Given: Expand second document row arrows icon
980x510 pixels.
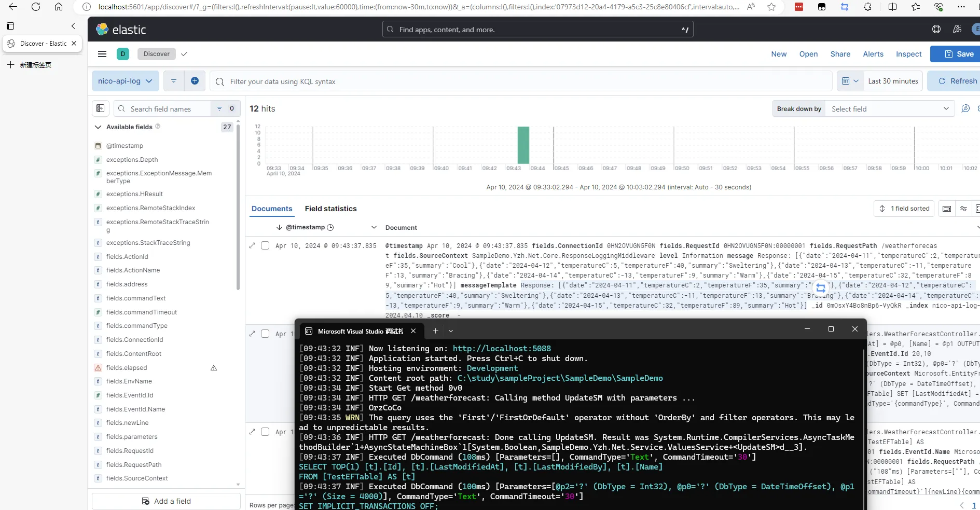Looking at the screenshot, I should click(x=252, y=334).
